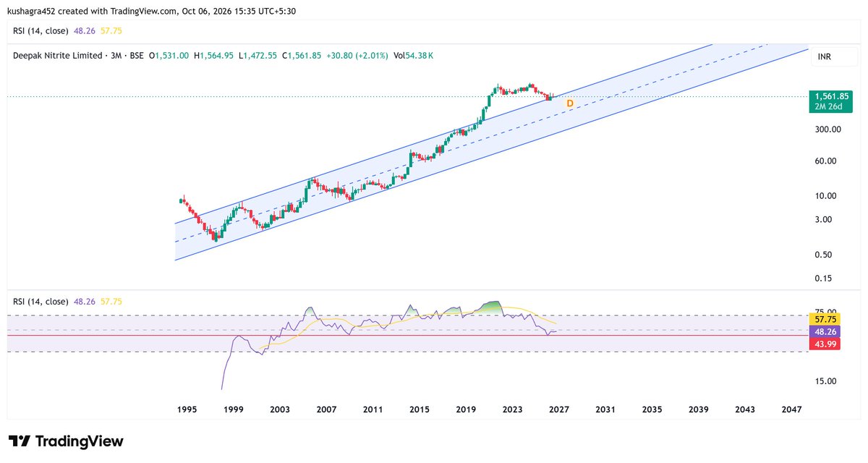The height and width of the screenshot is (463, 868).
Task: Click the 2011 time axis label
Action: pos(373,409)
